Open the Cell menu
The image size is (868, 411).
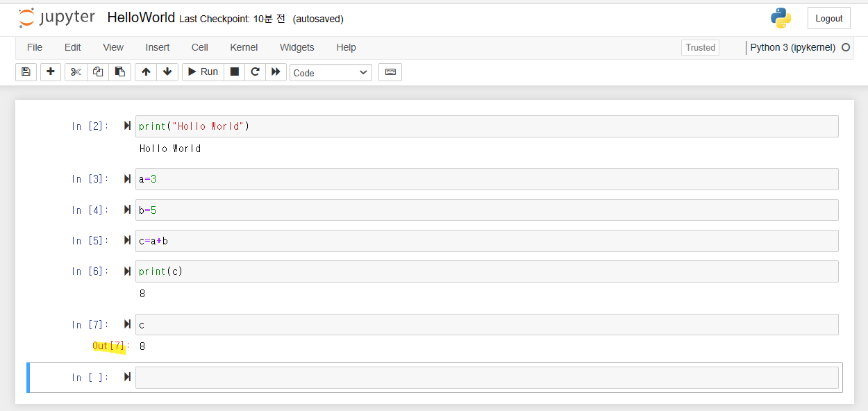(x=200, y=47)
